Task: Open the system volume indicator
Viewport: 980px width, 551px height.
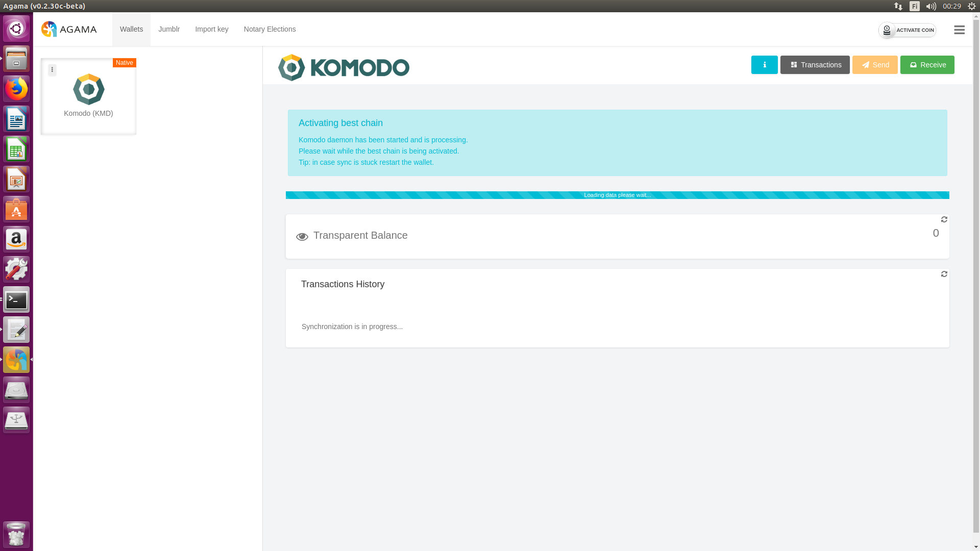Action: (x=930, y=6)
